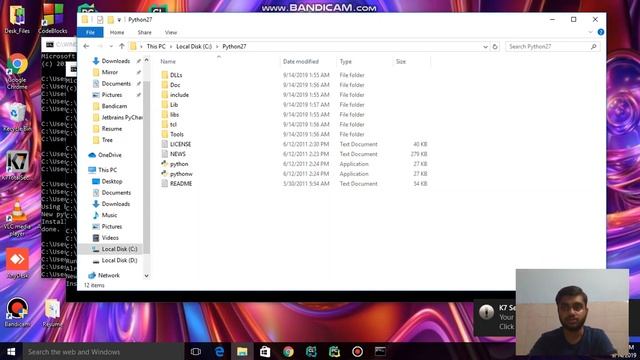
Task: Open the Store taskbar icon
Action: [x=265, y=351]
